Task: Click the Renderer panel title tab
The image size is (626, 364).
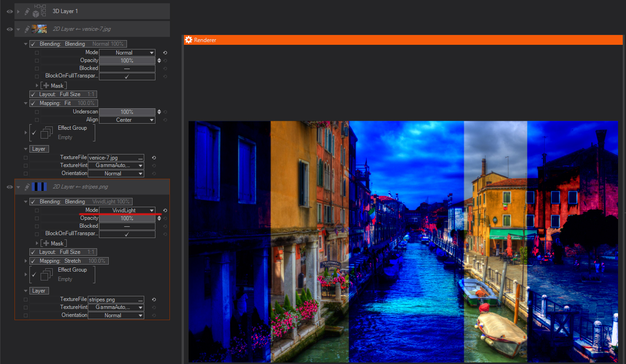Action: click(x=205, y=40)
